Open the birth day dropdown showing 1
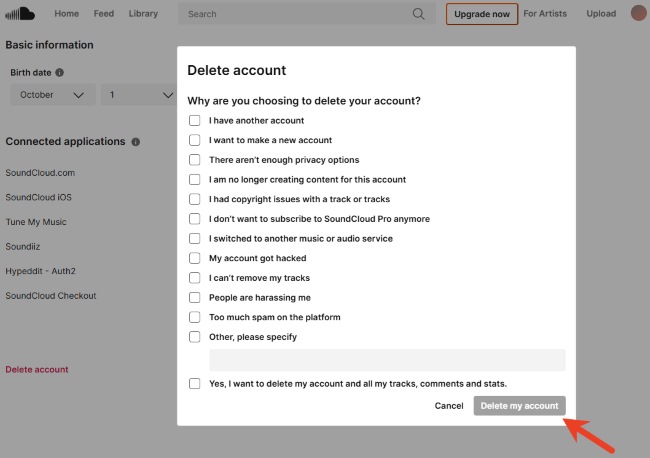650x458 pixels. tap(138, 95)
